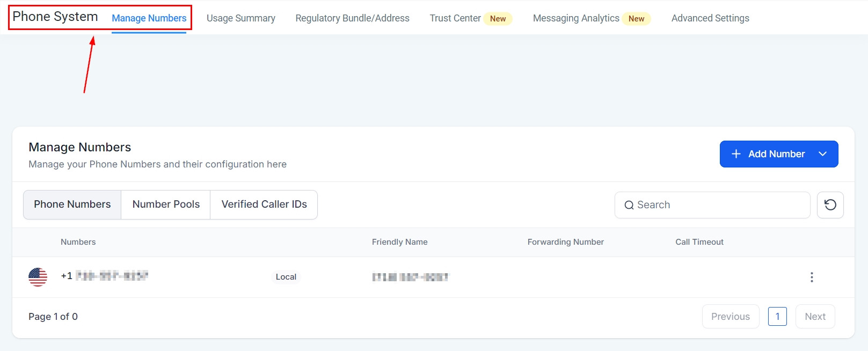
Task: Select page 1 in pagination
Action: [x=777, y=317]
